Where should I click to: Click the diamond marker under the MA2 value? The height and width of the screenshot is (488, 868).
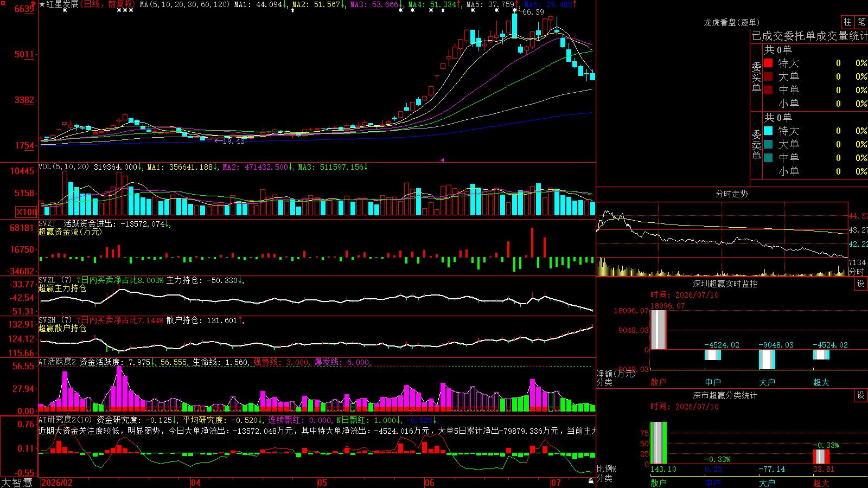[293, 10]
